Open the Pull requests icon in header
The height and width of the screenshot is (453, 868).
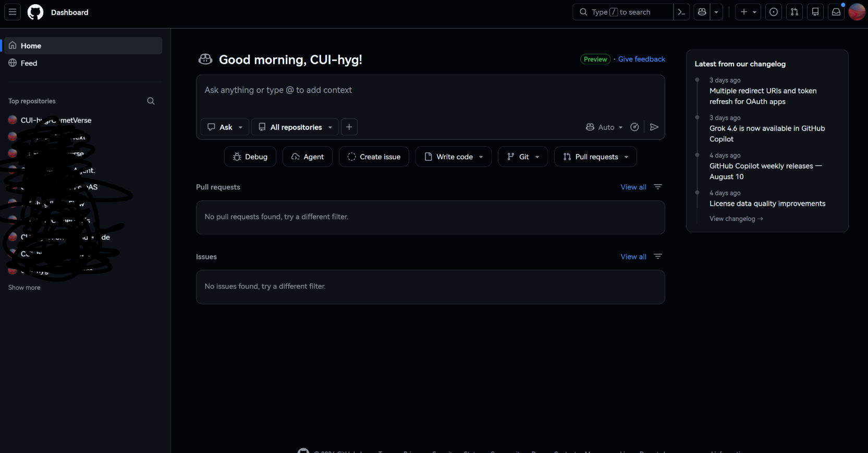(x=794, y=12)
